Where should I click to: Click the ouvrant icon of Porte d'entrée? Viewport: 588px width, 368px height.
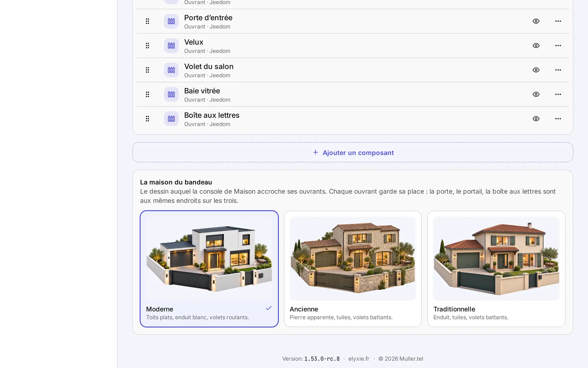click(x=171, y=21)
